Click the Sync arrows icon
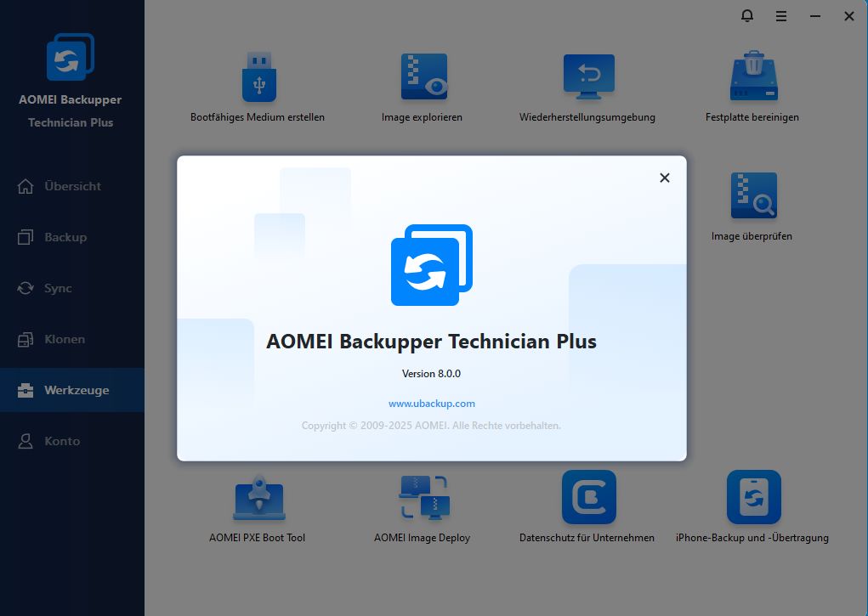 tap(26, 288)
